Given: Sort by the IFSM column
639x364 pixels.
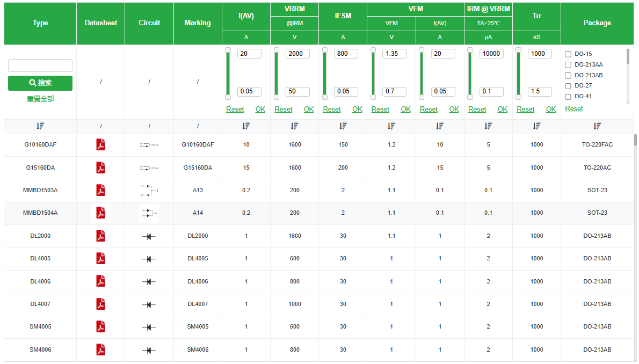Looking at the screenshot, I should tap(343, 126).
